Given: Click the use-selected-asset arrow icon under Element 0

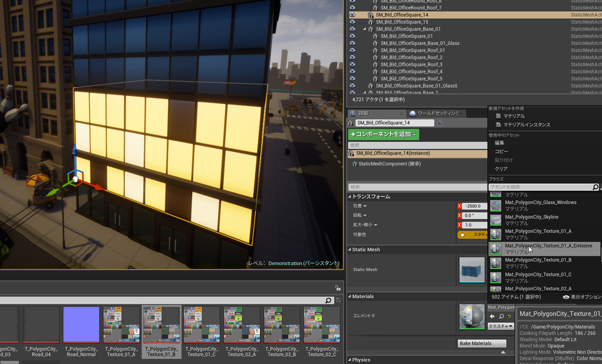Looking at the screenshot, I should click(x=492, y=316).
